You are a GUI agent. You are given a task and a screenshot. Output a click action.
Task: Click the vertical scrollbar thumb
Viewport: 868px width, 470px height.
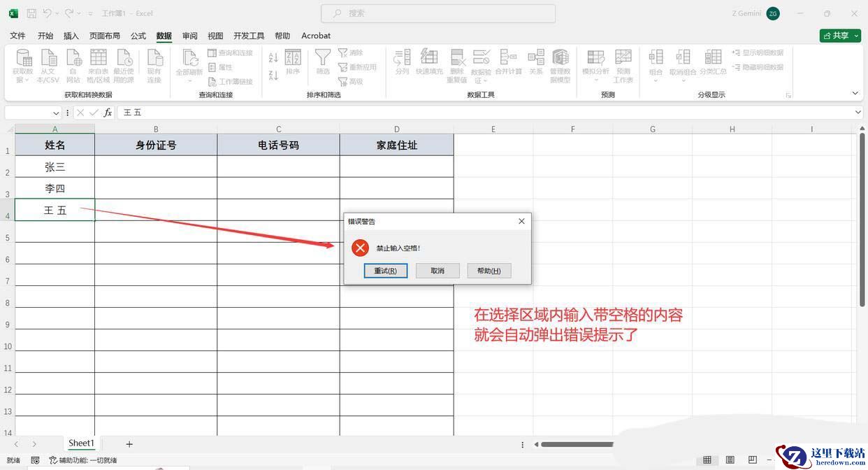(x=862, y=219)
